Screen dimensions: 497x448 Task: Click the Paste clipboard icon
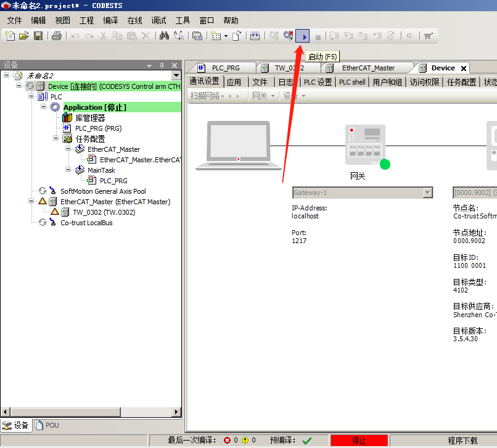coord(131,36)
